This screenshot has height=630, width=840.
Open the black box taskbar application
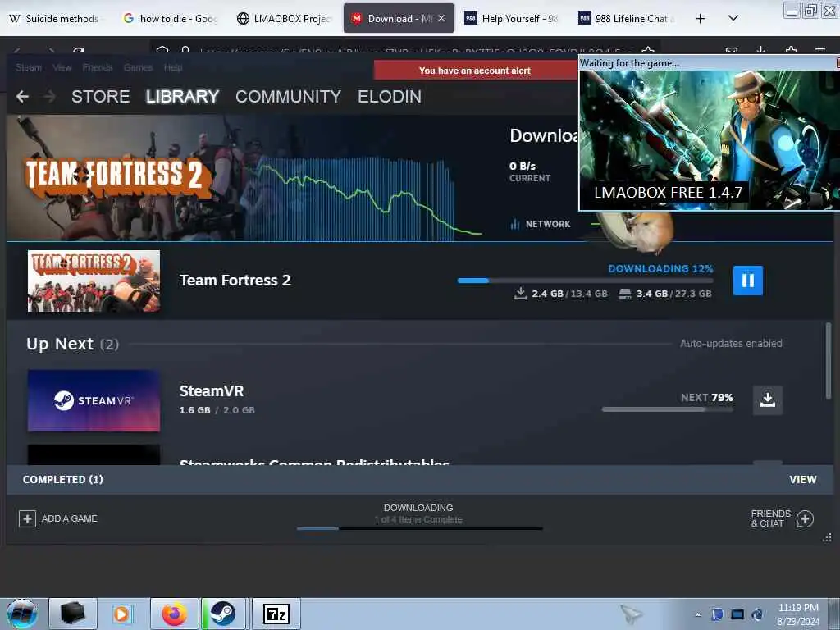click(73, 614)
